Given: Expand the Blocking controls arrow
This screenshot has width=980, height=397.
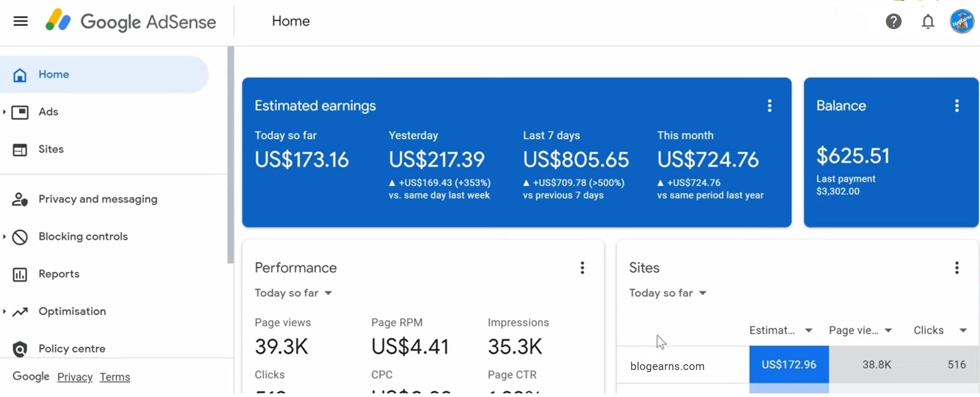Looking at the screenshot, I should [x=4, y=236].
